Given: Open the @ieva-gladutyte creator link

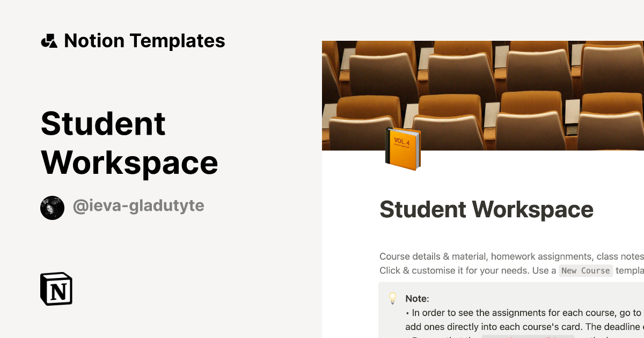Looking at the screenshot, I should (x=138, y=205).
